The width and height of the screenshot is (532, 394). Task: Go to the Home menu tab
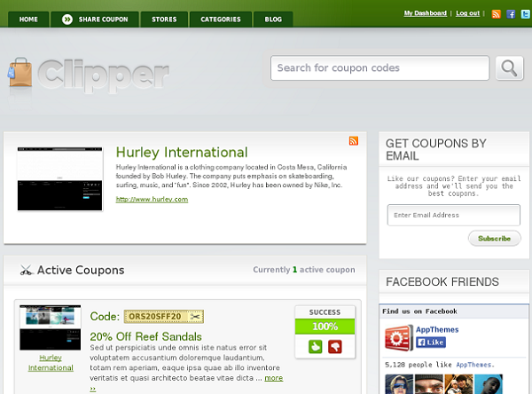coord(28,20)
